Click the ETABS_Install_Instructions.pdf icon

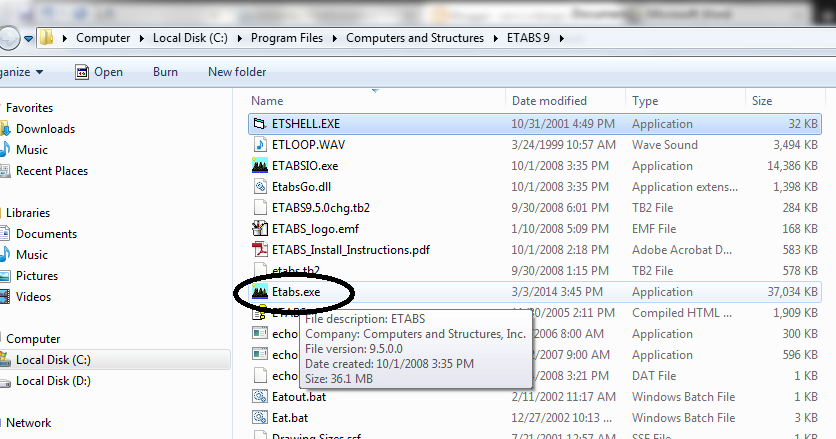pos(260,250)
